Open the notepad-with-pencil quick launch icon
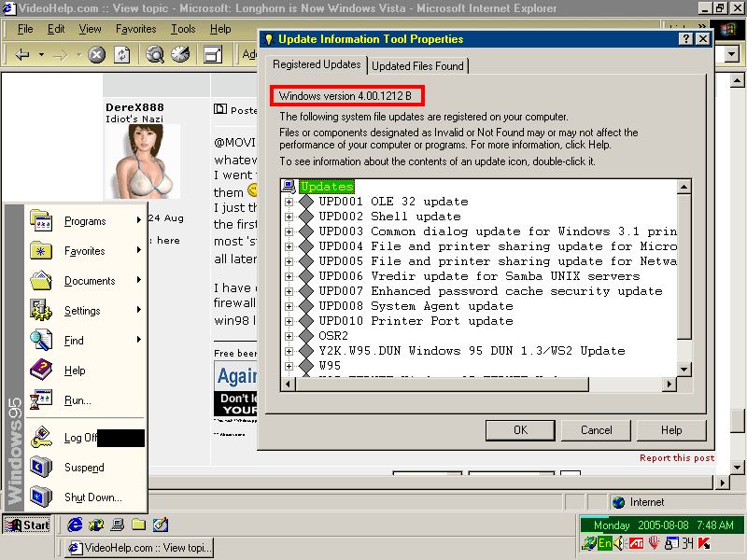Viewport: 747px width, 560px height. (x=160, y=525)
